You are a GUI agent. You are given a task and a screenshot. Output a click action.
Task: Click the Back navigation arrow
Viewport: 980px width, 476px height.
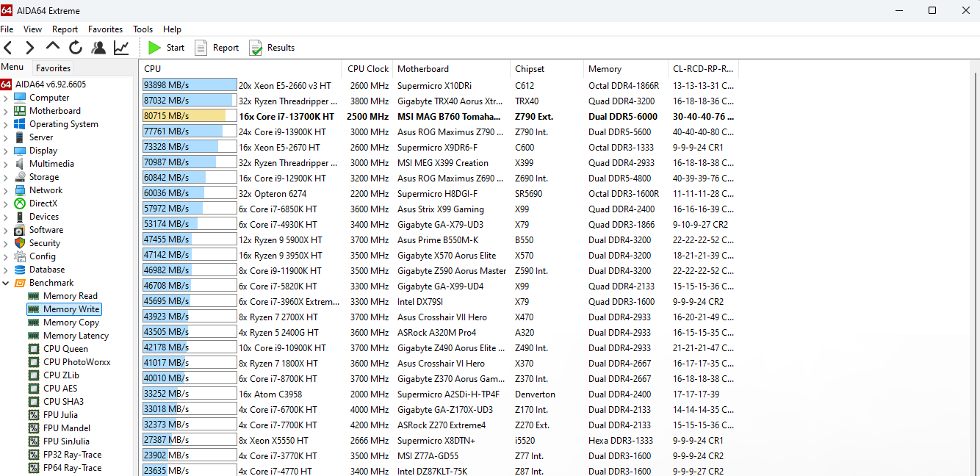tap(8, 48)
